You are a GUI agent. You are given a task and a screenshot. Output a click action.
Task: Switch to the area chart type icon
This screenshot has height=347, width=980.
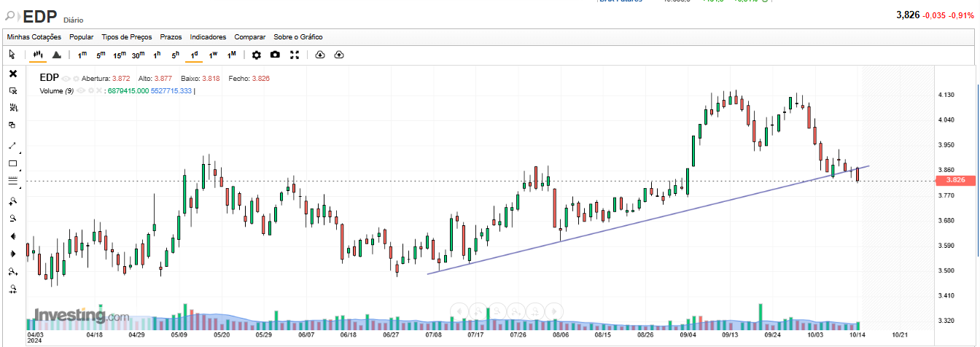[x=56, y=55]
